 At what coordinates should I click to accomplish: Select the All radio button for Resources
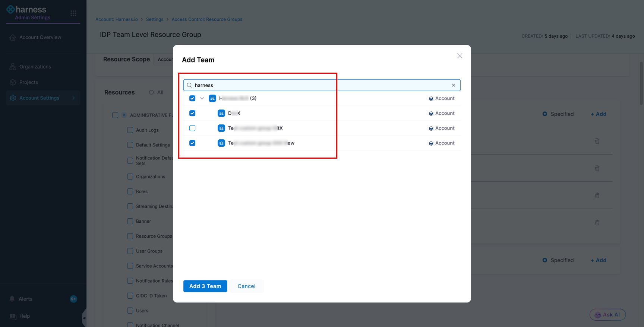tap(151, 92)
